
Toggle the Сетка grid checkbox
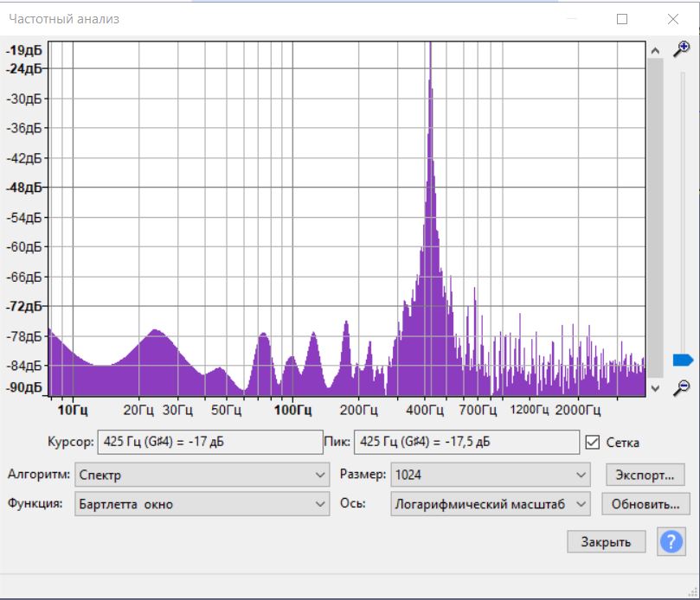point(593,443)
